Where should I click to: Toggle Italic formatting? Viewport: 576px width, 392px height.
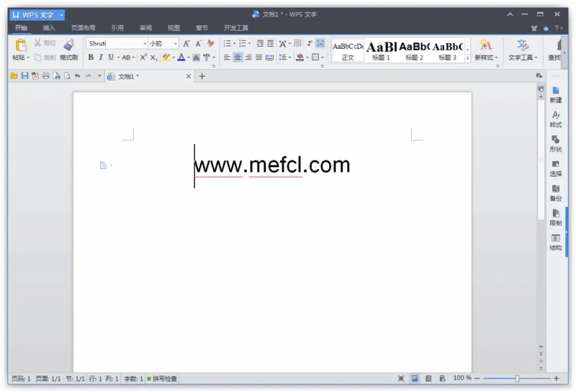[101, 58]
